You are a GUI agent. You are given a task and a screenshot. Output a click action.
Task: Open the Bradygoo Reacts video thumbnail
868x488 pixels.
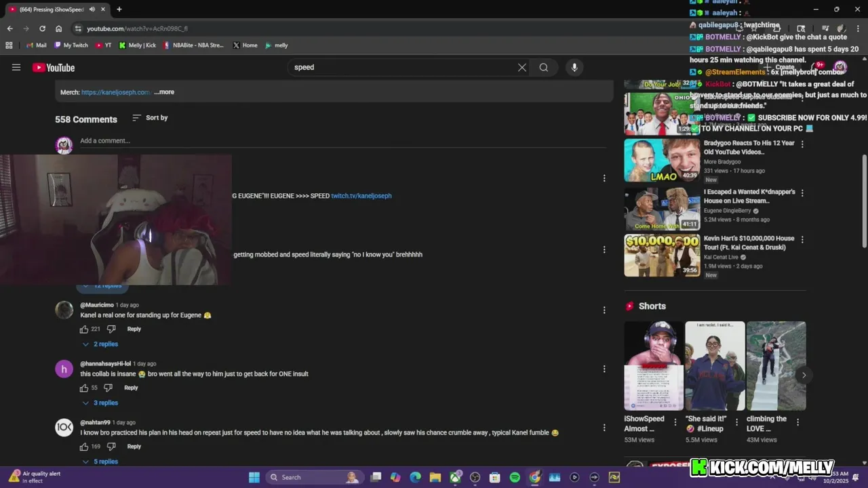click(x=662, y=160)
